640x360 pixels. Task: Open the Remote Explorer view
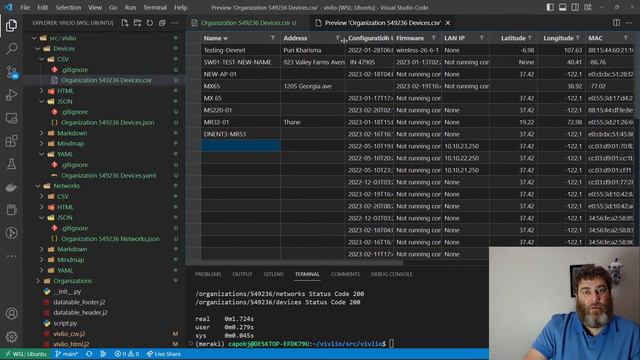(11, 118)
